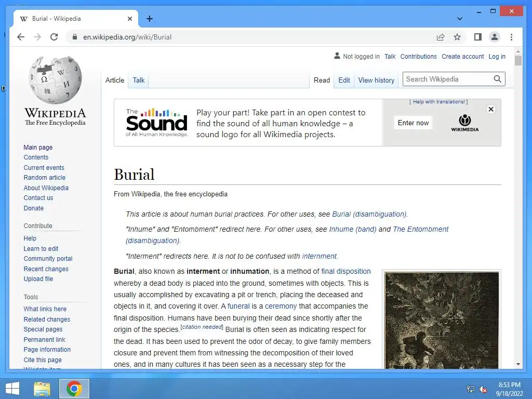Click The Sound of All Human Knowledge logo
Screen dimensions: 532x399
tap(157, 123)
